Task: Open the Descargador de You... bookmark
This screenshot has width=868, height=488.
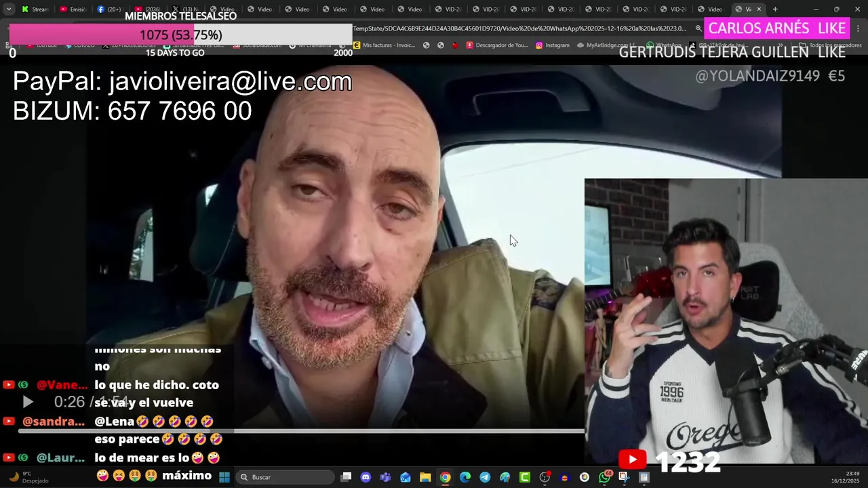Action: click(x=497, y=45)
